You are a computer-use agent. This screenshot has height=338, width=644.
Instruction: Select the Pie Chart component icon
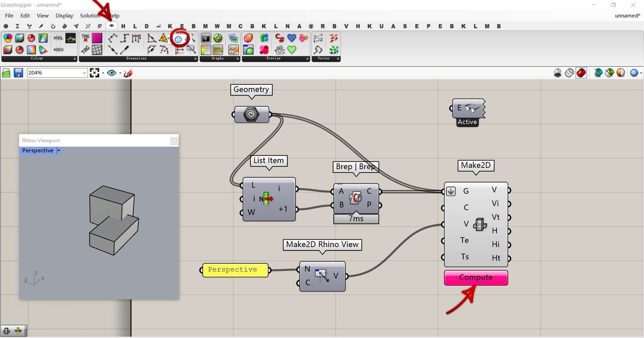pos(218,38)
